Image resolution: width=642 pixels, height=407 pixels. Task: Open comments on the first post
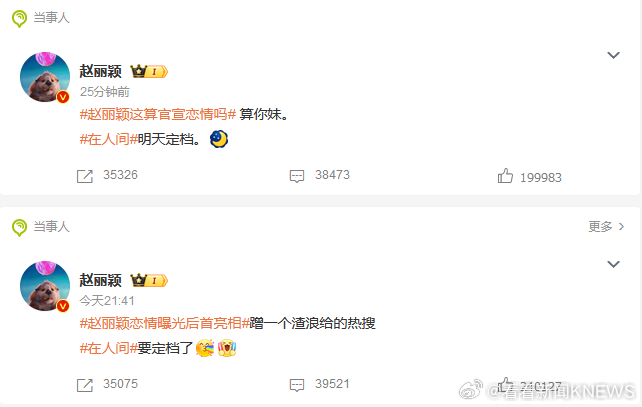pyautogui.click(x=297, y=176)
